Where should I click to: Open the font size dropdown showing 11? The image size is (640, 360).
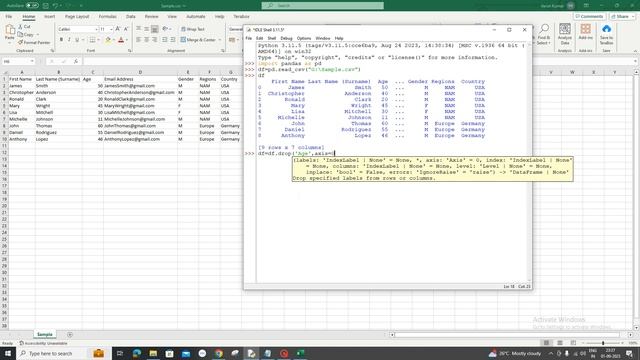(x=111, y=29)
